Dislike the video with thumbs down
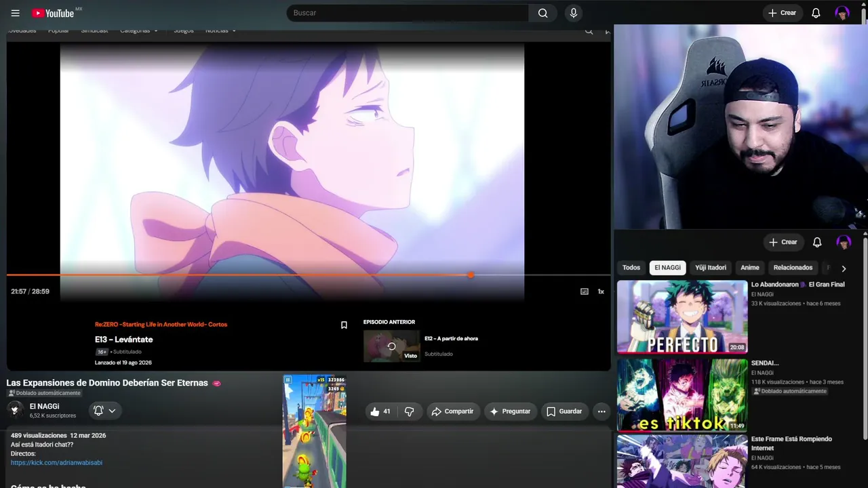Image resolution: width=868 pixels, height=488 pixels. point(409,411)
